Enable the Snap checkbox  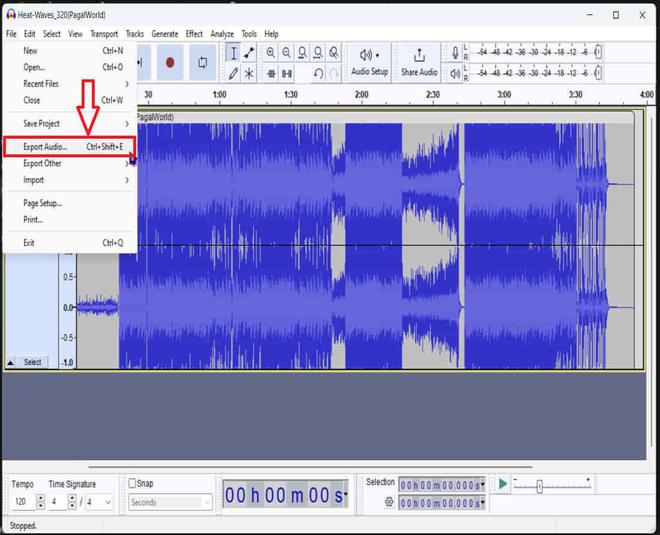[x=133, y=483]
